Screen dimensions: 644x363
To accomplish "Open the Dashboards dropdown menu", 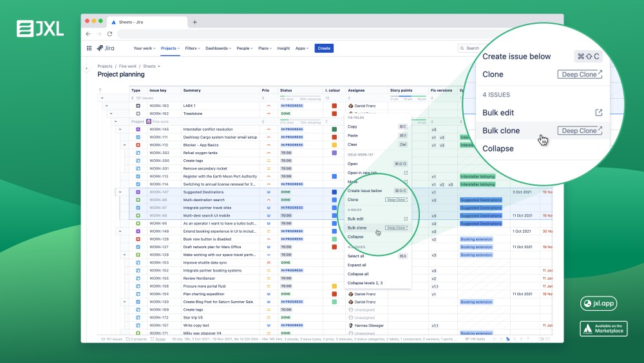I will [x=219, y=48].
